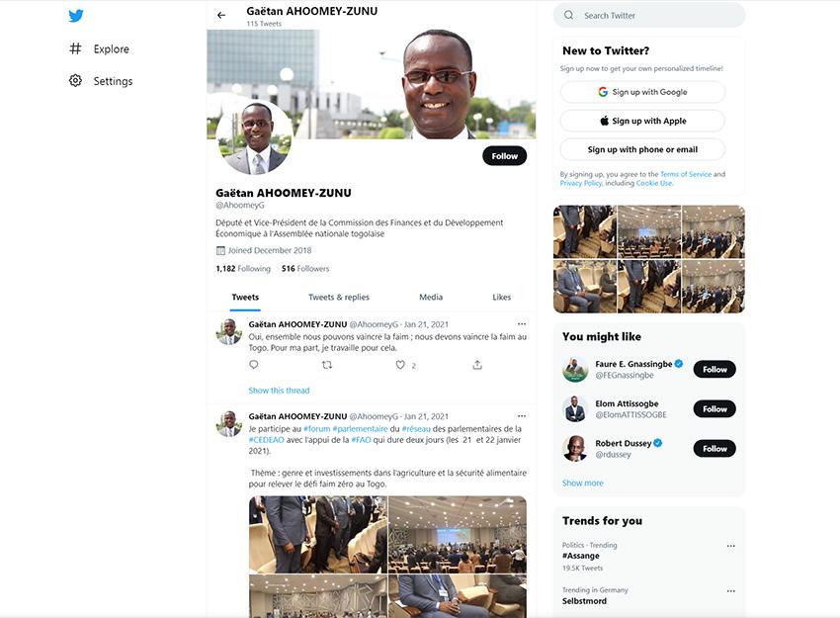Open more options on the forum parlementaire tweet

(x=522, y=416)
